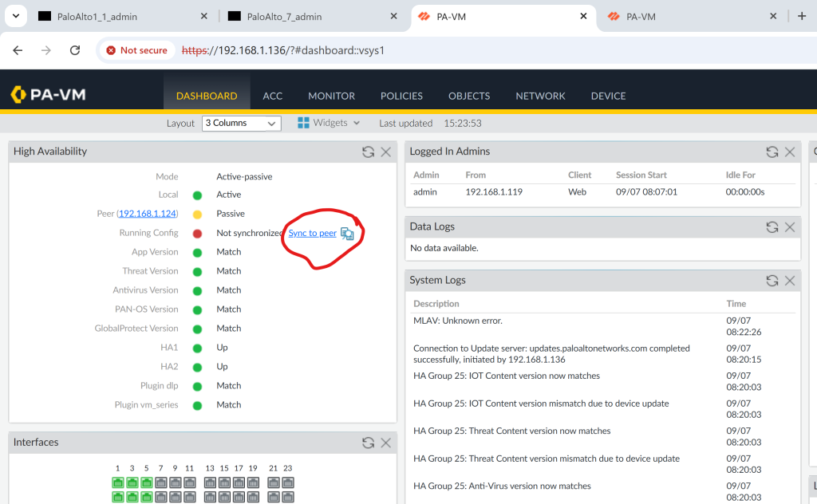
Task: Click the browser address bar URL
Action: [283, 50]
